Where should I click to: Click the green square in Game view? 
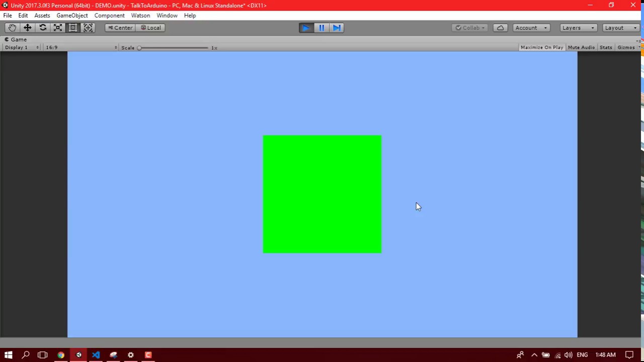pyautogui.click(x=322, y=194)
